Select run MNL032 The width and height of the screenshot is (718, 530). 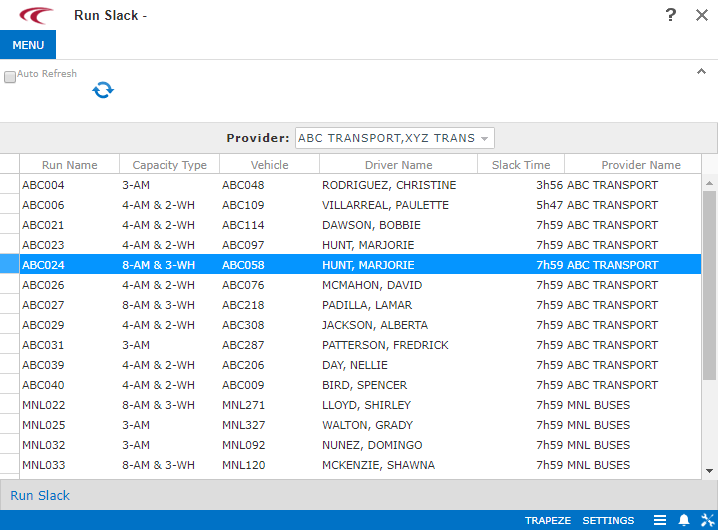(44, 445)
